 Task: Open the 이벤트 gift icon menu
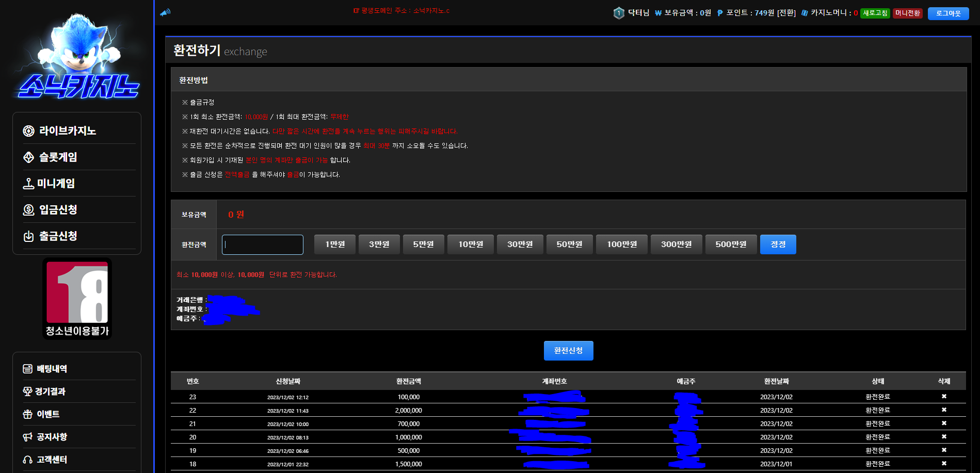pos(47,414)
